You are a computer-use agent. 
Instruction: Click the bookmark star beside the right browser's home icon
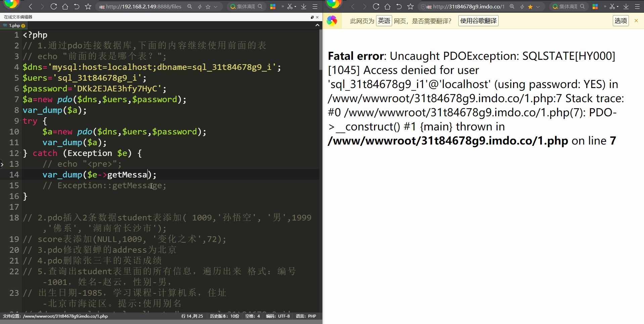point(410,6)
